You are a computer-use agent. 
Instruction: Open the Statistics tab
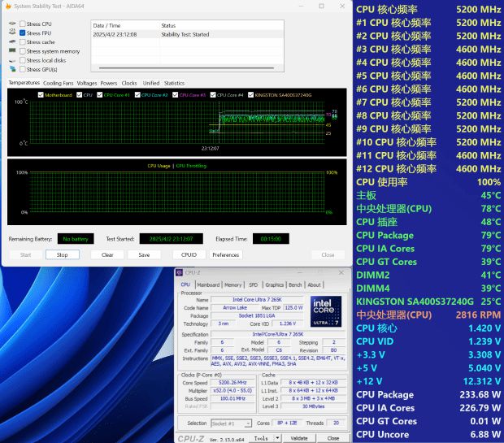pyautogui.click(x=174, y=83)
